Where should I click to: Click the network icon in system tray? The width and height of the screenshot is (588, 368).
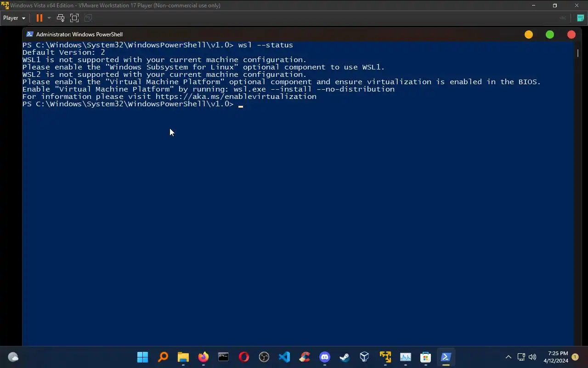(x=521, y=357)
